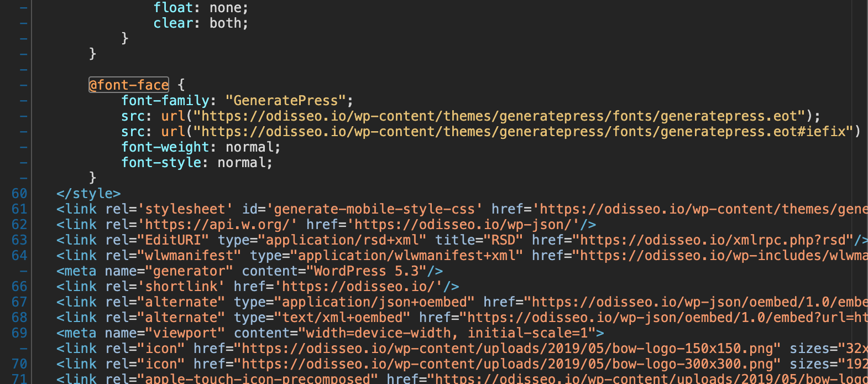This screenshot has width=868, height=384.
Task: Click line number 68 in gutter
Action: tap(19, 318)
